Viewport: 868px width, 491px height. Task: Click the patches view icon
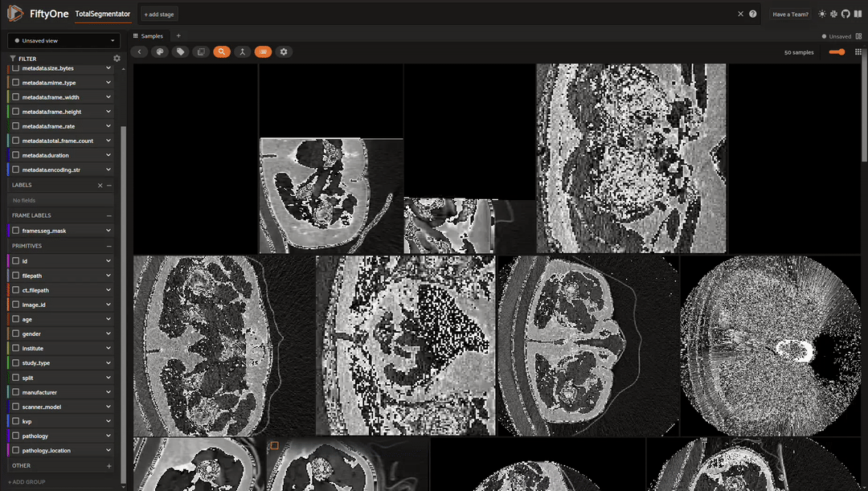pos(201,51)
